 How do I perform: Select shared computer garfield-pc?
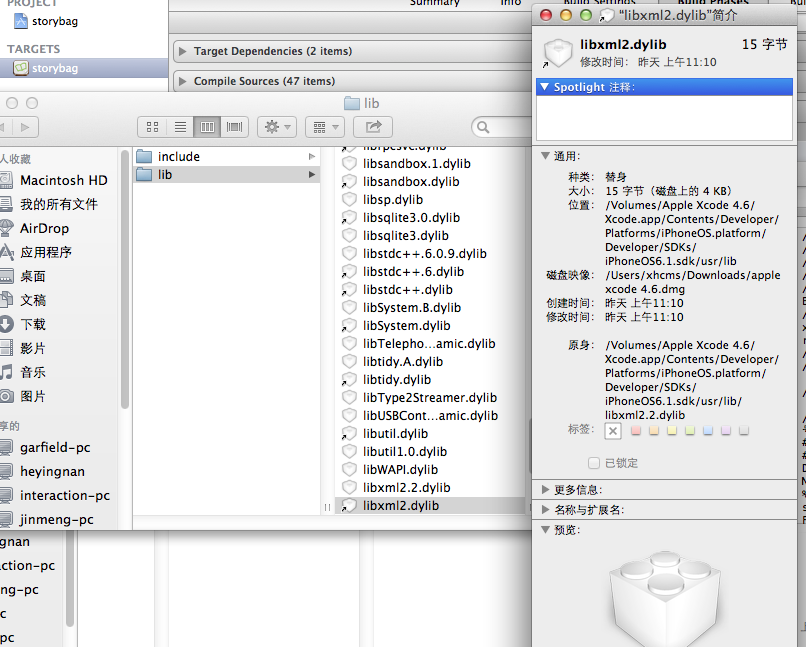[x=55, y=448]
